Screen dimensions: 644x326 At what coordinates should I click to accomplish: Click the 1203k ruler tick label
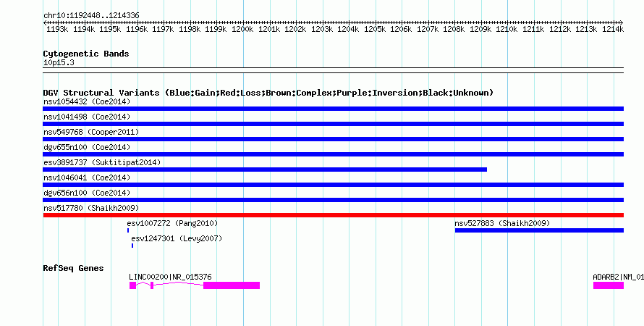(x=322, y=30)
